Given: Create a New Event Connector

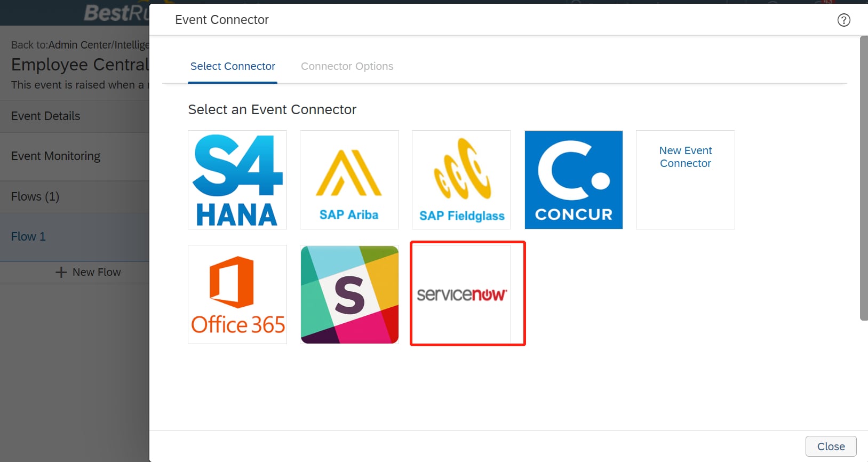Looking at the screenshot, I should coord(686,180).
